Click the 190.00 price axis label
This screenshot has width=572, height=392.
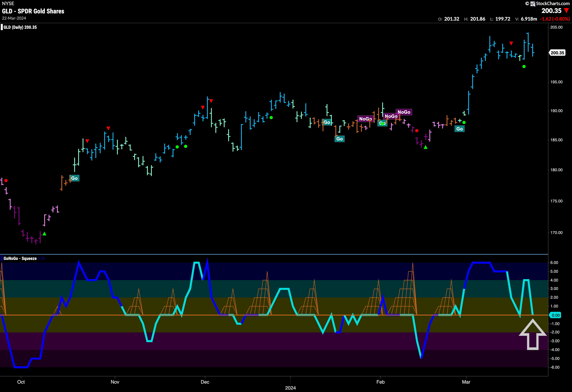coord(556,111)
